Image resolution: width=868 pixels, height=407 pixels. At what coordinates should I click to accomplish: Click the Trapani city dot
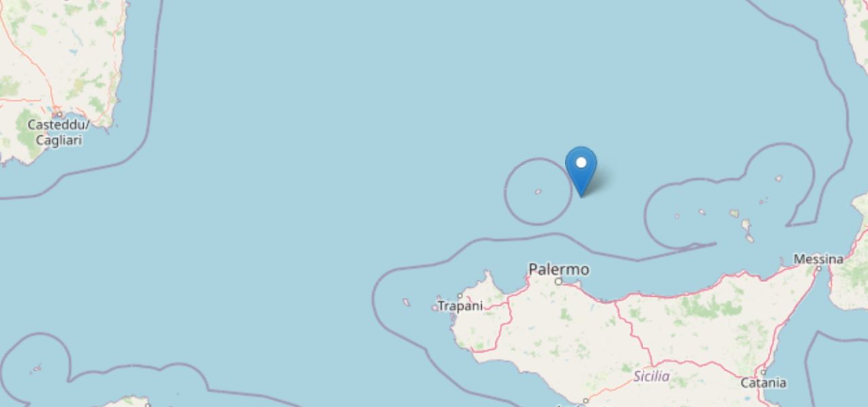pos(460,296)
